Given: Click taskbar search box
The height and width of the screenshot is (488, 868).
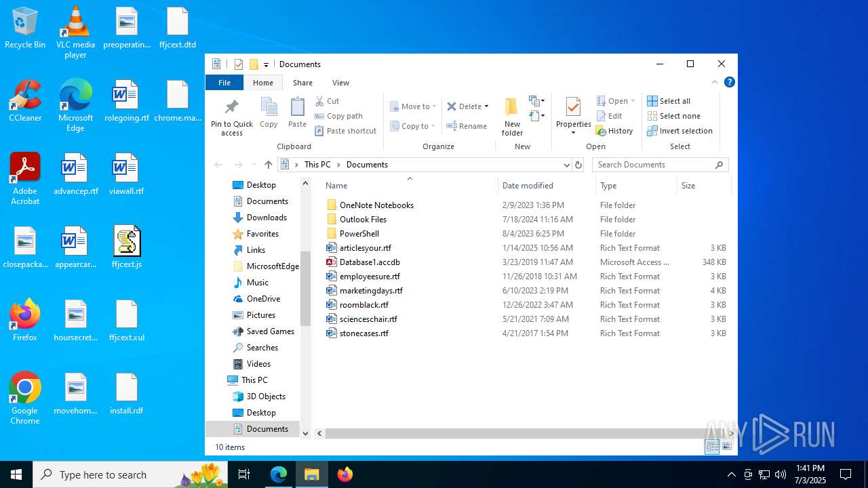Looking at the screenshot, I should pyautogui.click(x=132, y=474).
